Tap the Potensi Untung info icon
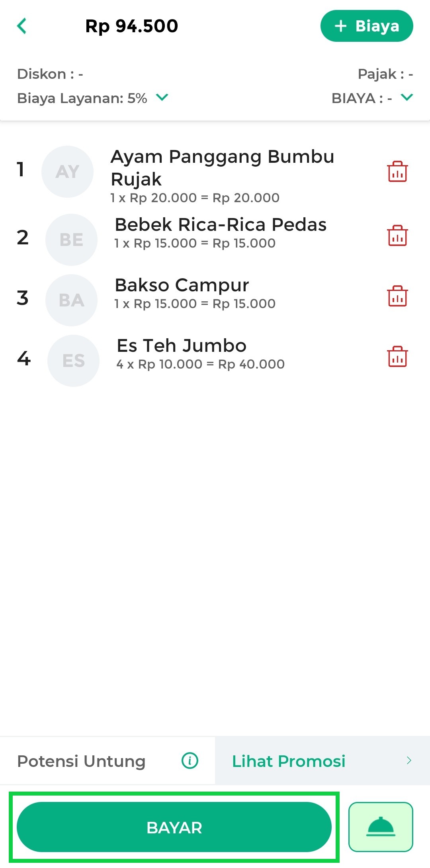 coord(190,761)
